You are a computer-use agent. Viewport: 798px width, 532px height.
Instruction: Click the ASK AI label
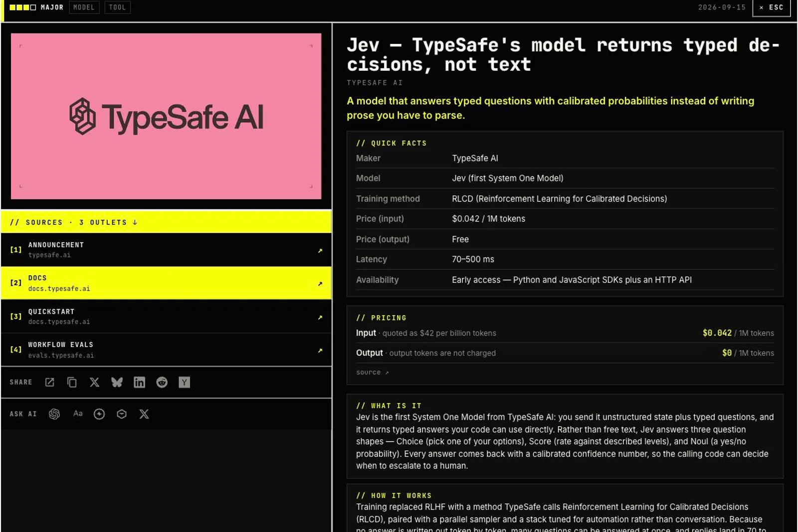pyautogui.click(x=23, y=414)
